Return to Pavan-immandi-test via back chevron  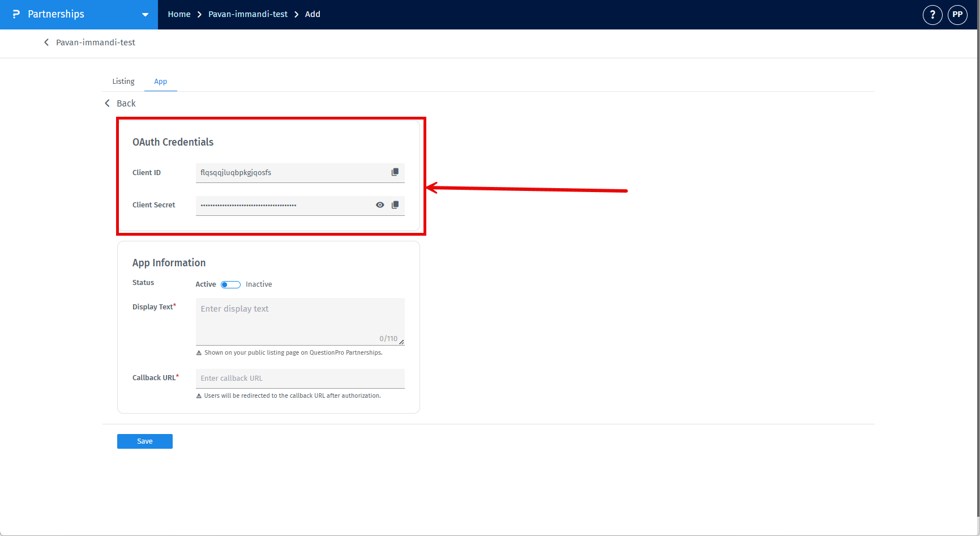pos(46,42)
